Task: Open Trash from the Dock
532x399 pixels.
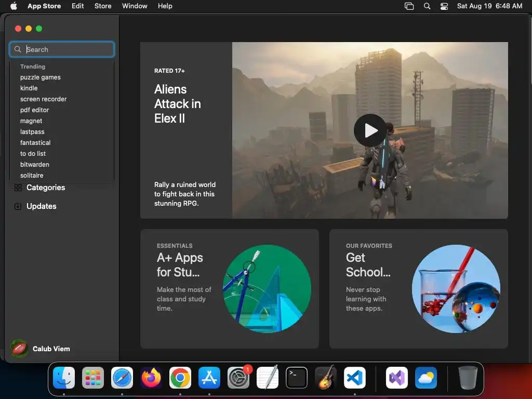Action: click(468, 378)
